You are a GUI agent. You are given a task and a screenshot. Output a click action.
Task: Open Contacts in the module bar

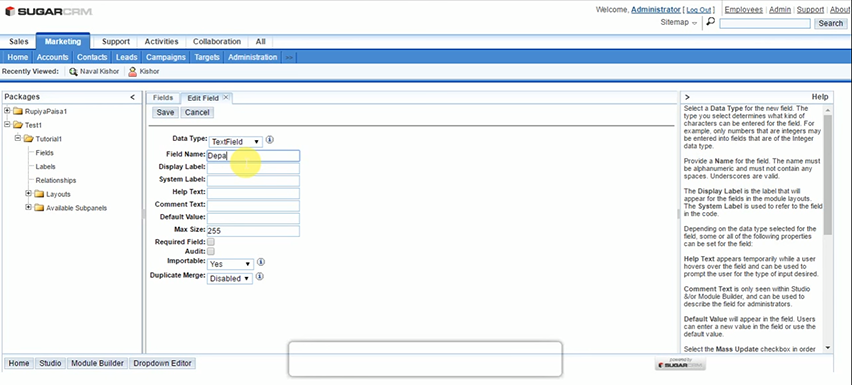tap(92, 57)
